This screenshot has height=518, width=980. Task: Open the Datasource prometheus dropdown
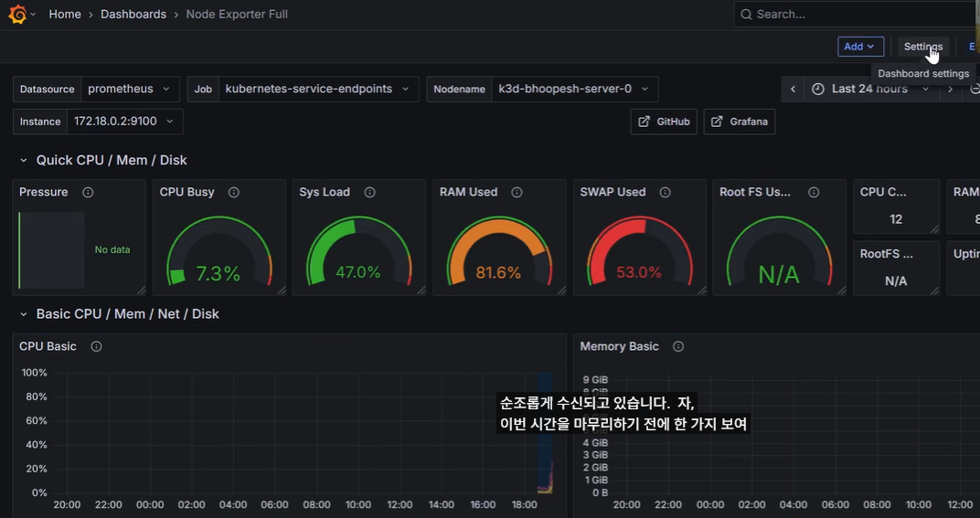tap(131, 90)
